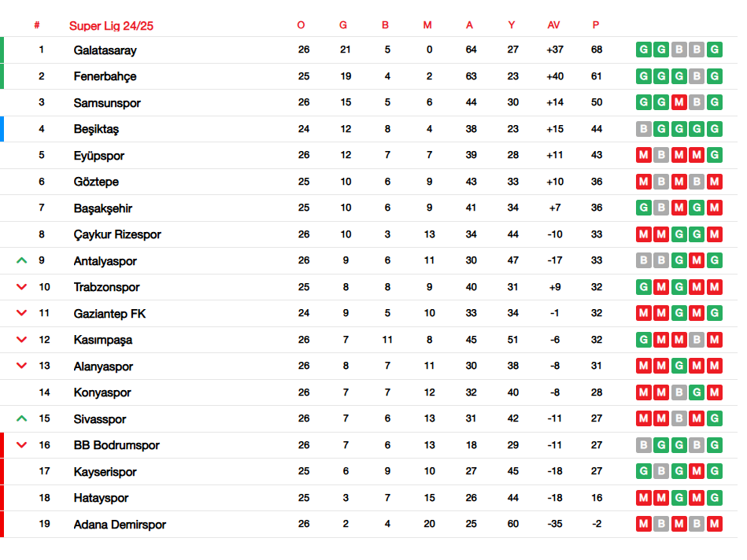The image size is (747, 560).
Task: Click Kasımpaşa's first green G form badge
Action: pyautogui.click(x=644, y=340)
